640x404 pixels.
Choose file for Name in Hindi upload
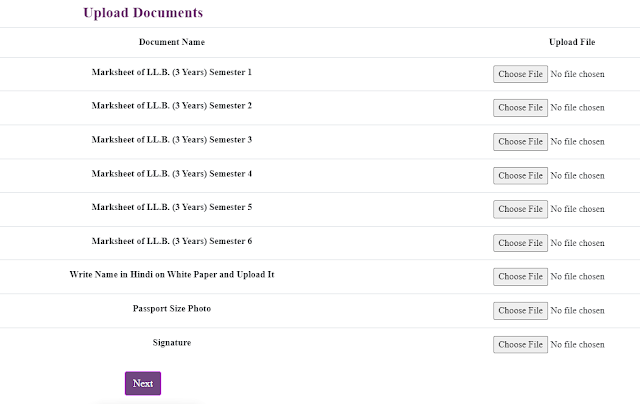point(520,276)
